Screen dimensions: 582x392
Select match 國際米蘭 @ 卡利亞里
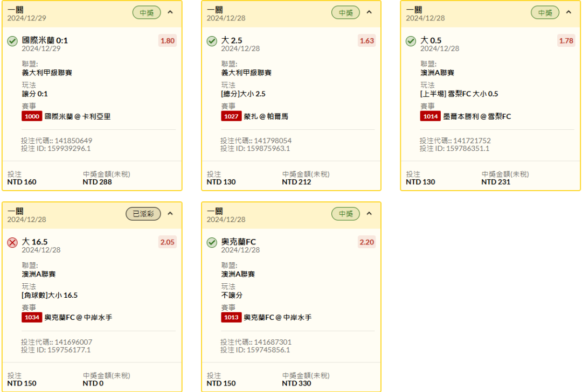(78, 116)
